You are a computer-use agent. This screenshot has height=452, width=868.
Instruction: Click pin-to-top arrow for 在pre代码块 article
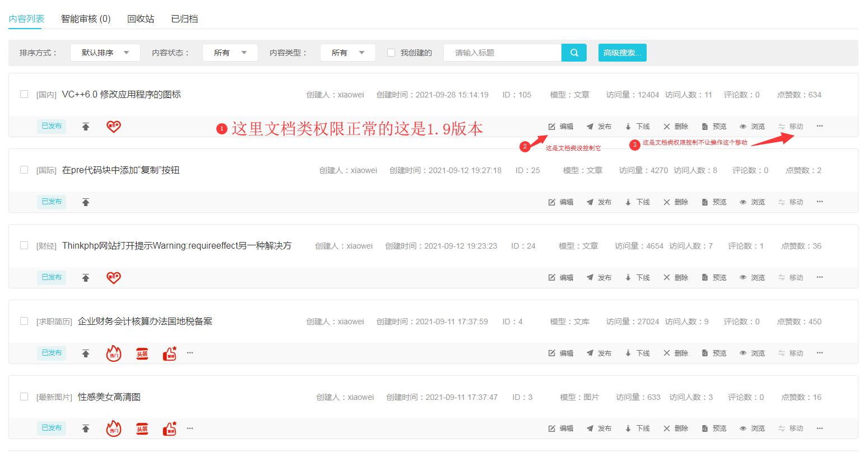[x=86, y=202]
